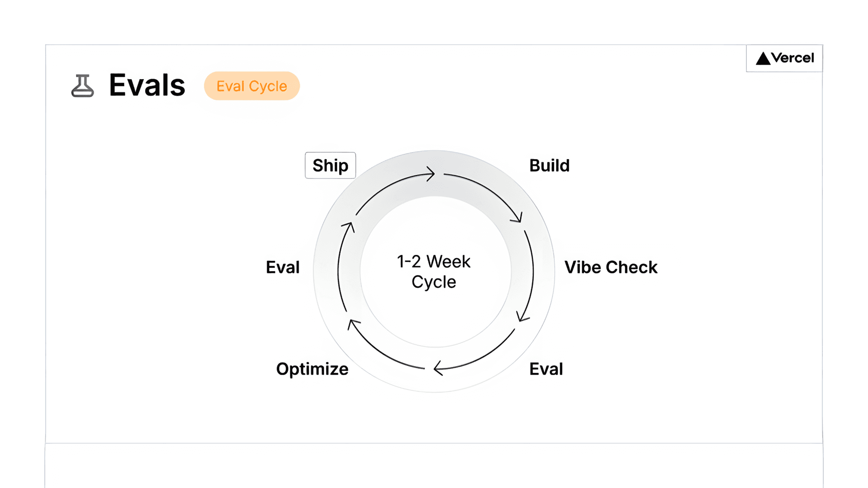Select the orange Eval Cycle badge

pyautogui.click(x=252, y=86)
